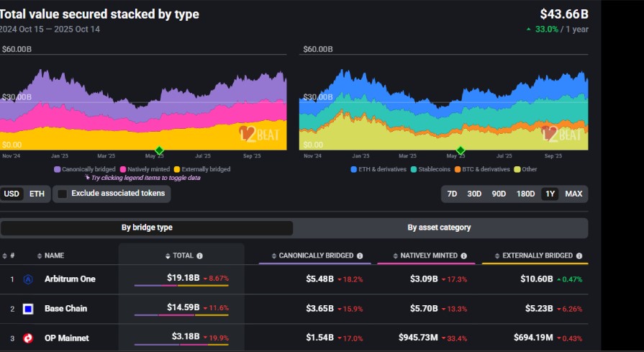Click info icon beside EXTERNALLY BRIDGED
This screenshot has height=352, width=644.
tap(579, 256)
